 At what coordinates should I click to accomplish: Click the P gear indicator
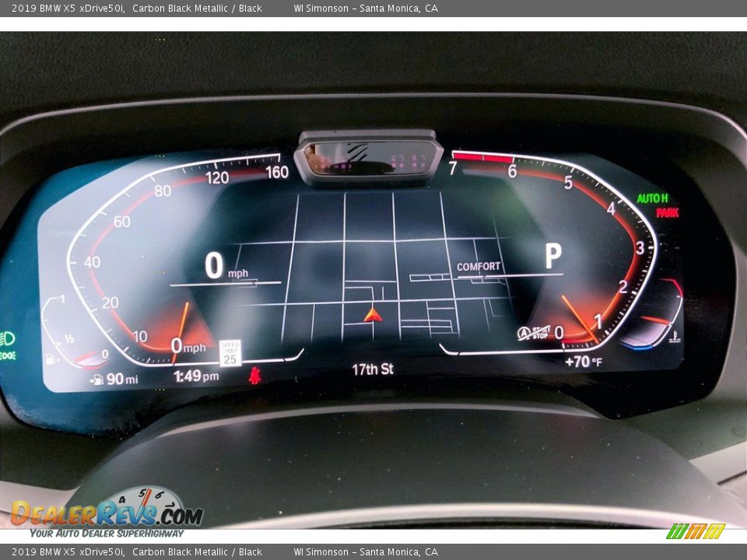(x=553, y=256)
